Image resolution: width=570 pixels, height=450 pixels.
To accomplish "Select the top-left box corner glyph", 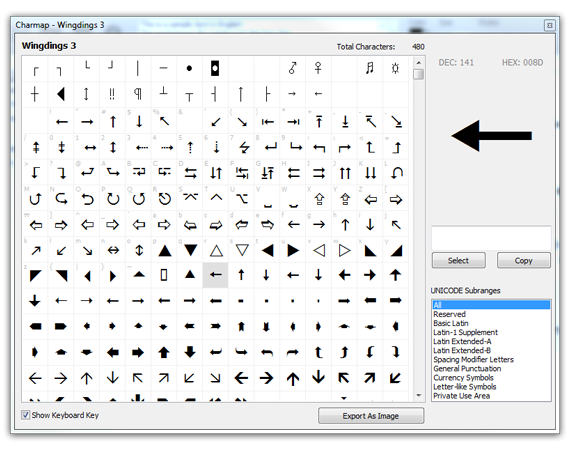I will click(x=35, y=71).
